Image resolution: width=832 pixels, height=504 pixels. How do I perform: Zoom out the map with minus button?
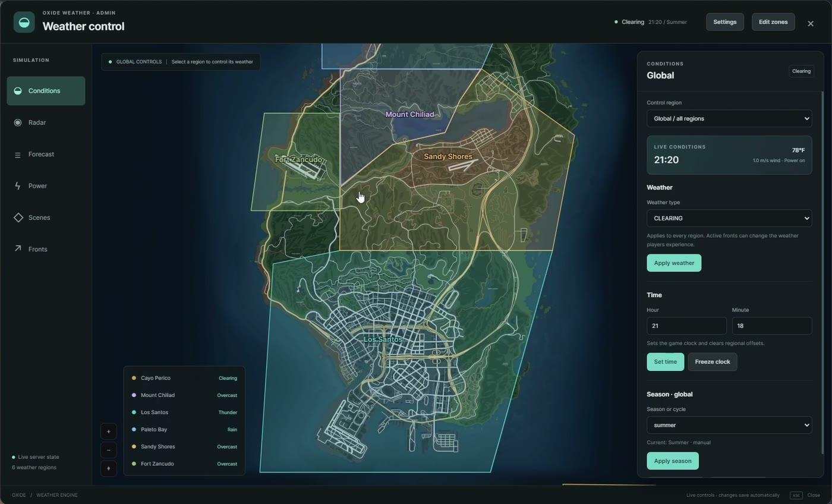pos(108,450)
